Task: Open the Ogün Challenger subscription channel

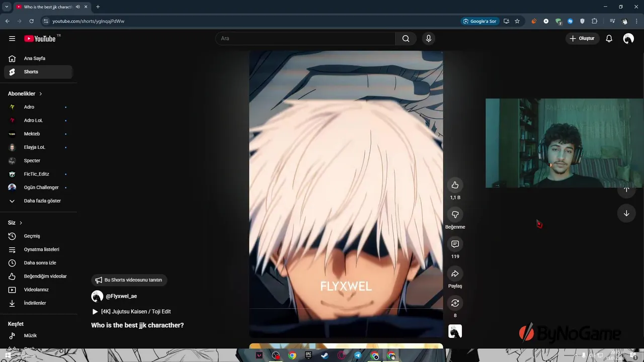Action: pyautogui.click(x=38, y=188)
